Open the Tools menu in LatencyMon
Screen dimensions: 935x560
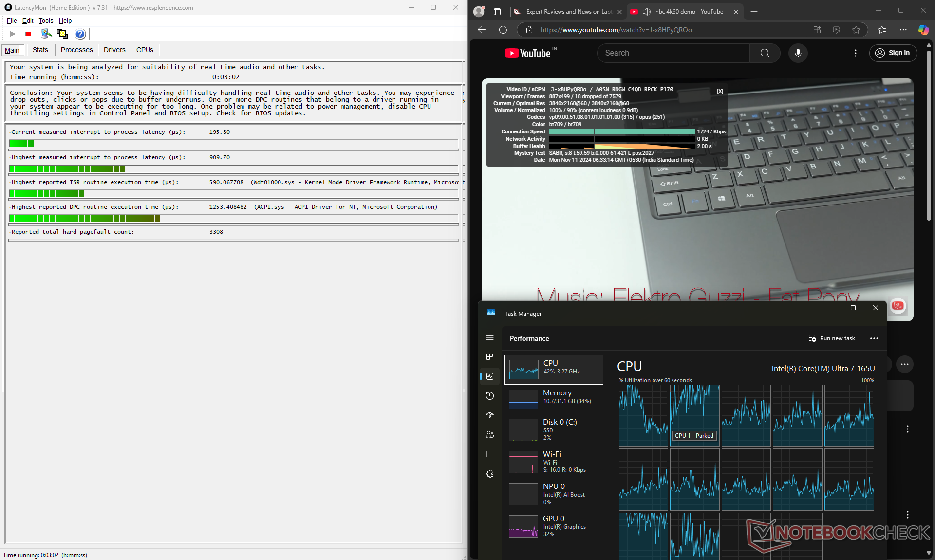click(x=46, y=20)
